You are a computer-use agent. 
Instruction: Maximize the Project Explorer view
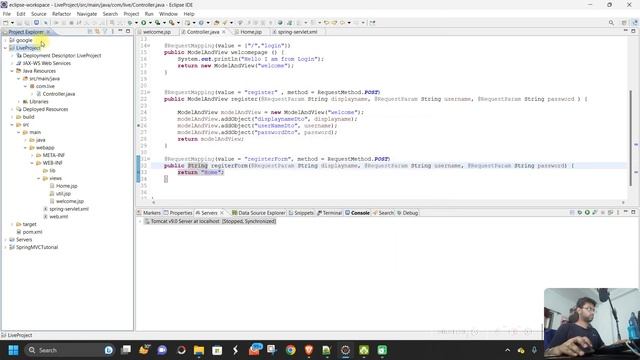tap(128, 31)
